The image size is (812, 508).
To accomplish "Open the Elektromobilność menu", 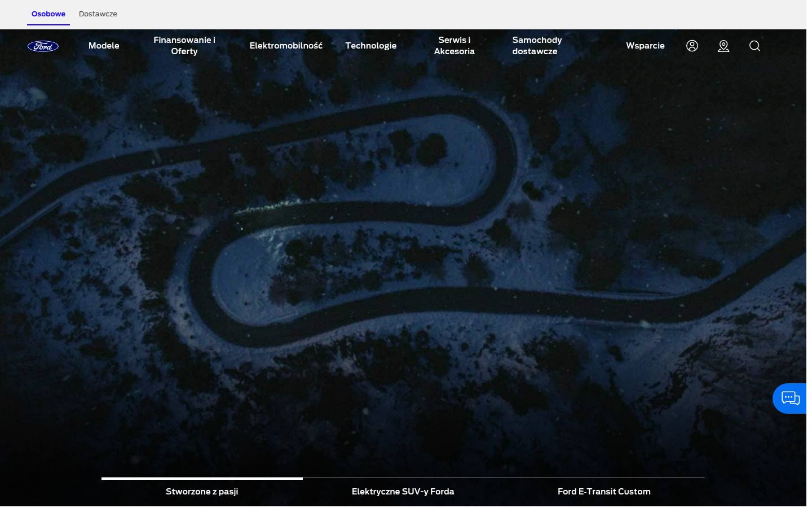I will (x=286, y=46).
